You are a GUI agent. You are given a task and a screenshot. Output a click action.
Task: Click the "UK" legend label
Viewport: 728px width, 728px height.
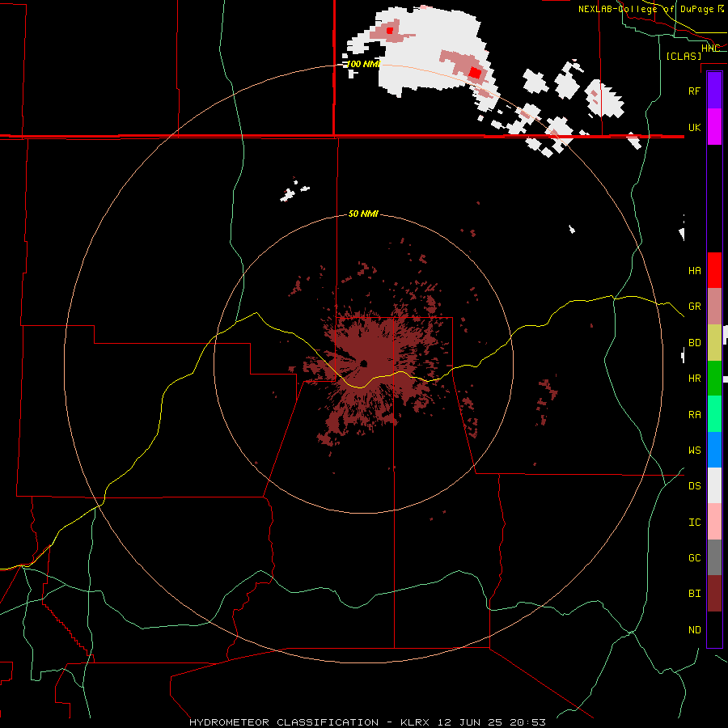[x=694, y=127]
